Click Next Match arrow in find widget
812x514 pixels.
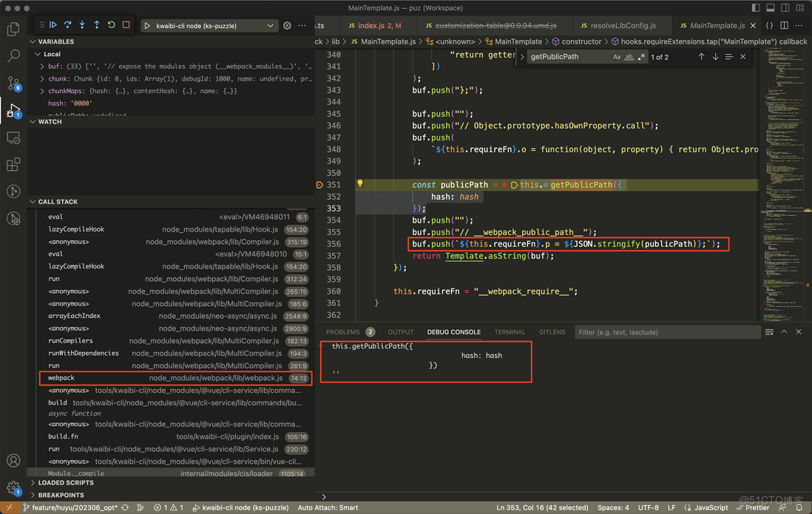(714, 55)
